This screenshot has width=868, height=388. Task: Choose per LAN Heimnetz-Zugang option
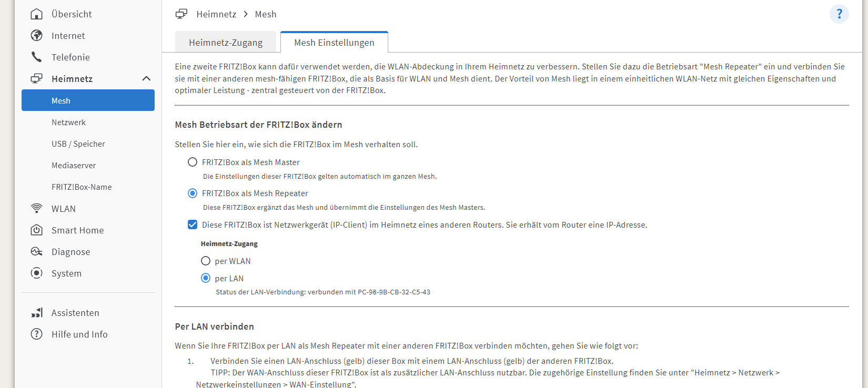206,278
